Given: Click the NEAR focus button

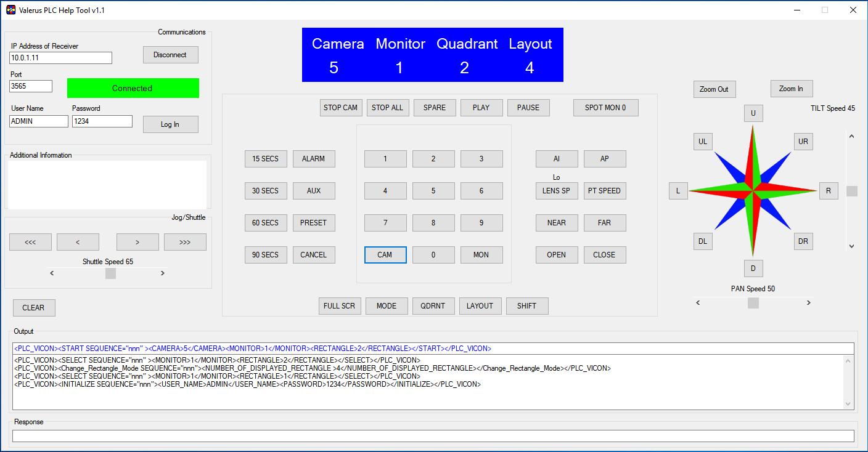Looking at the screenshot, I should point(557,223).
